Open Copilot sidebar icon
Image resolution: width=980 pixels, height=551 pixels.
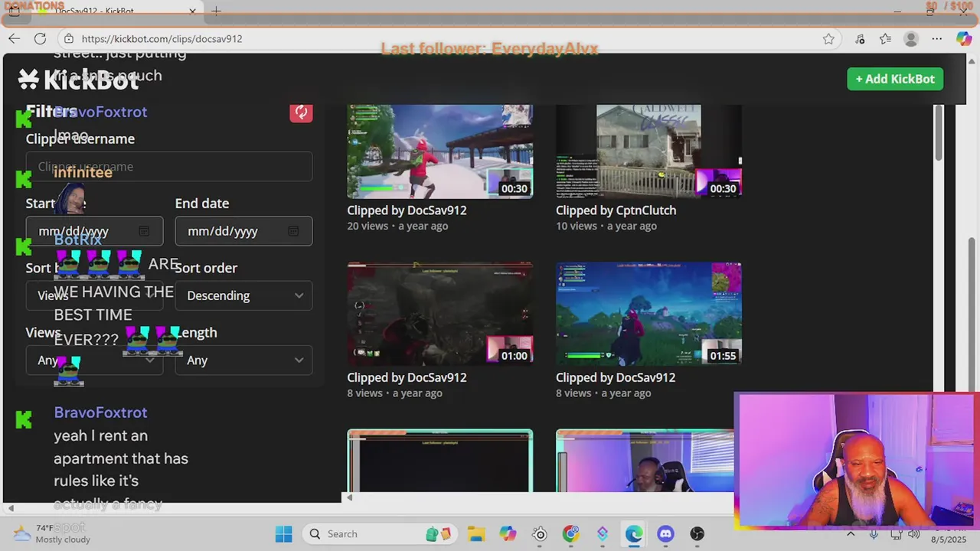(964, 38)
